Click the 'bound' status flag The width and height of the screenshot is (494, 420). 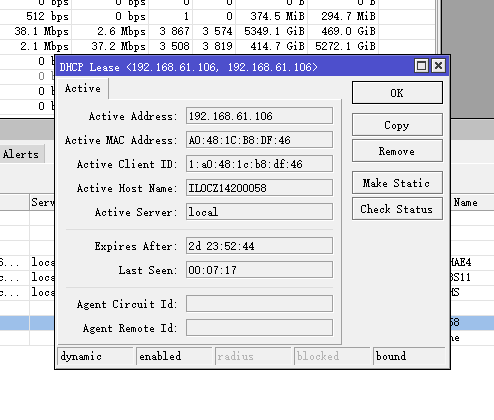pos(409,356)
